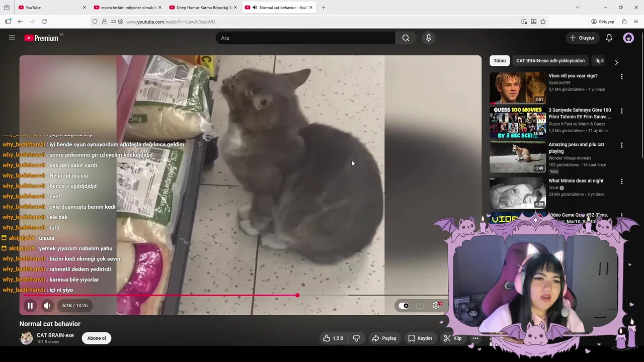The image size is (644, 362).
Task: Open the tab manager icon in tab bar
Action: tap(7, 8)
